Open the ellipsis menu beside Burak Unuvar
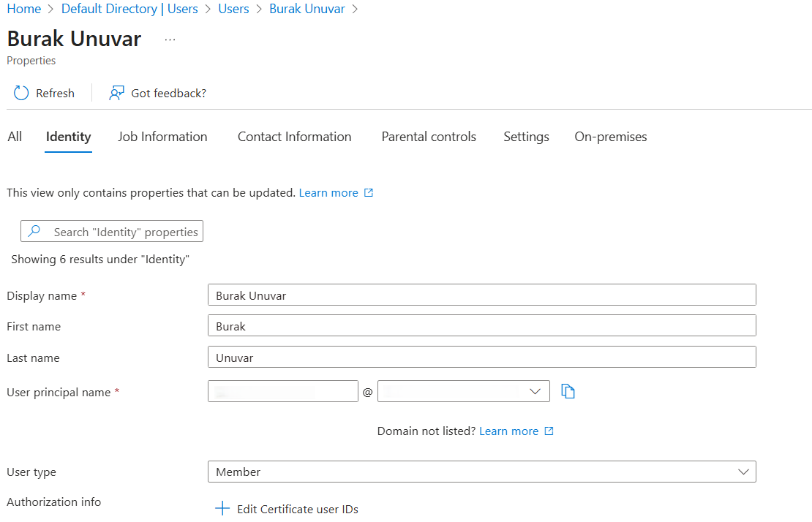This screenshot has width=812, height=522. click(x=170, y=39)
